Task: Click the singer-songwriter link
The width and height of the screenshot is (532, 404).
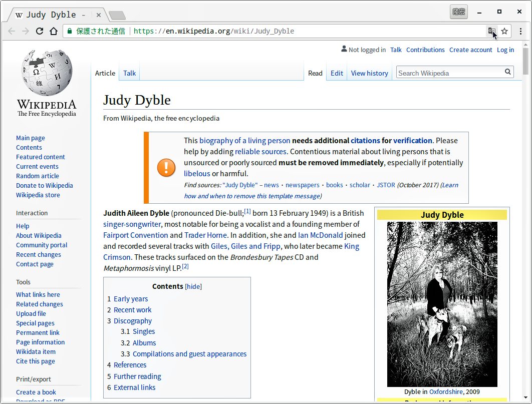Action: click(x=132, y=224)
